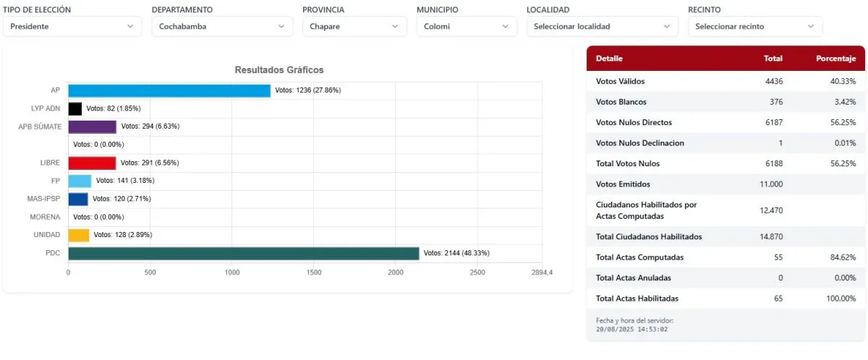The image size is (868, 360).
Task: Expand the Seleccionar recinto dropdown
Action: point(755,27)
